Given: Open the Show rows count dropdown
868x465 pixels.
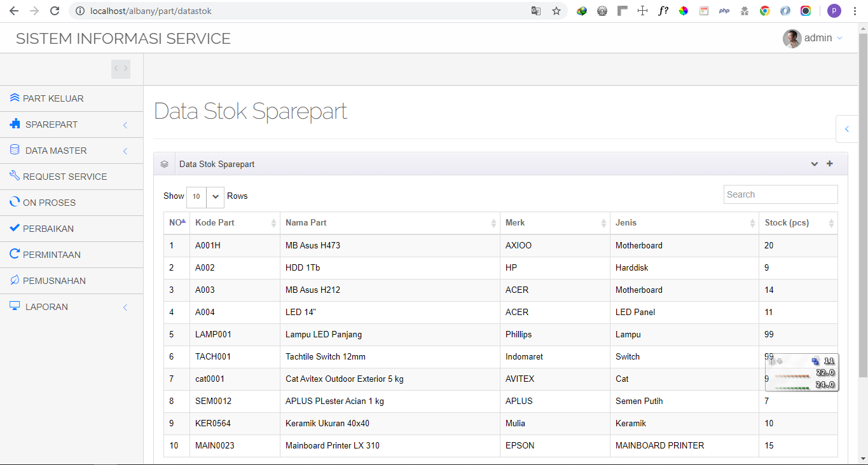Looking at the screenshot, I should tap(205, 197).
